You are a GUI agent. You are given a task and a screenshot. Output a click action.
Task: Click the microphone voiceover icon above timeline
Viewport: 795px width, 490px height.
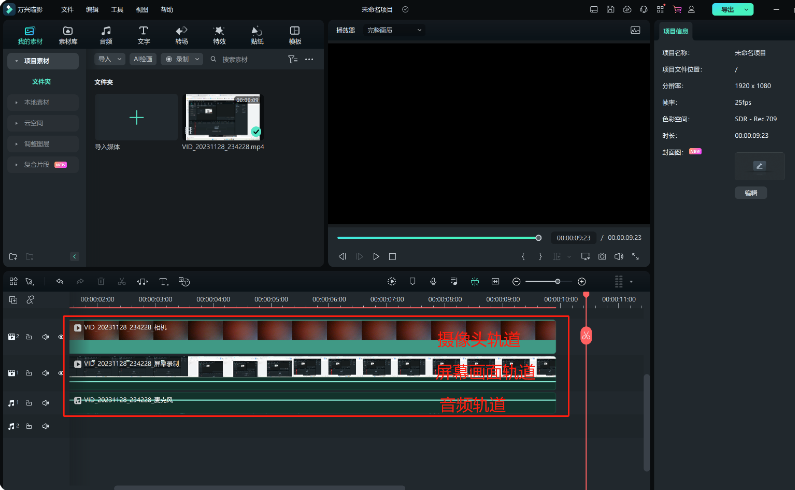point(432,282)
